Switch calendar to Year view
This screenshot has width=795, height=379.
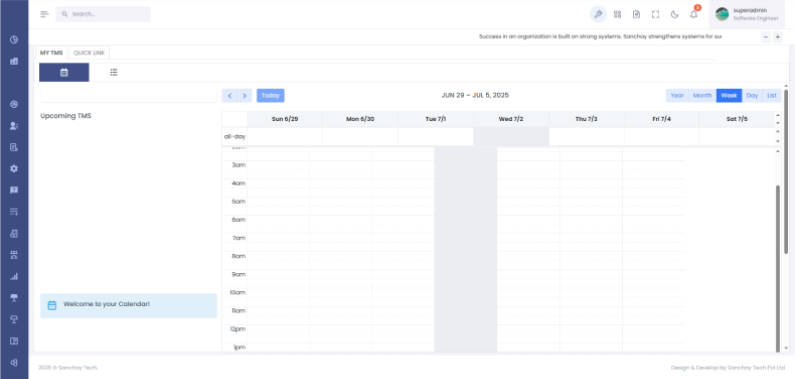677,95
